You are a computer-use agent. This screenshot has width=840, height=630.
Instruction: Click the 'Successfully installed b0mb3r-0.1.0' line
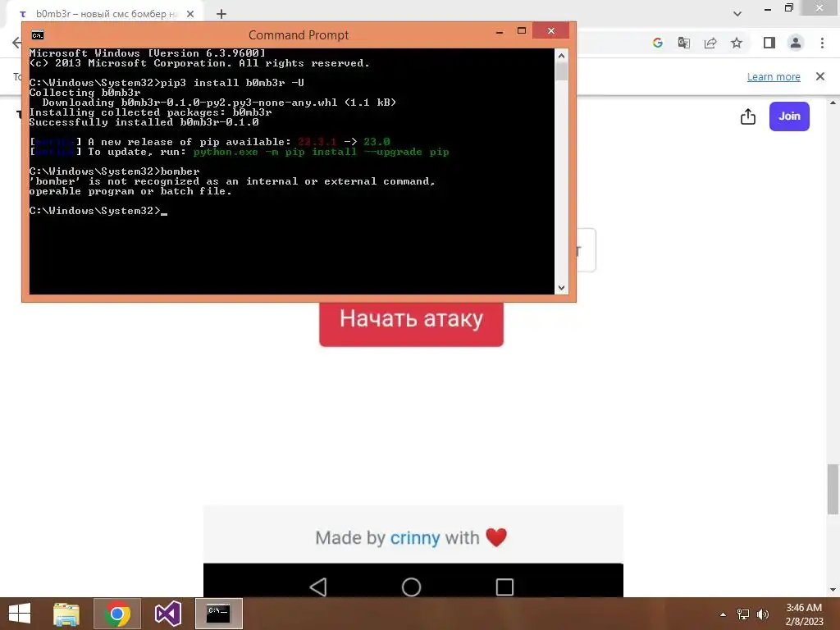coord(144,122)
